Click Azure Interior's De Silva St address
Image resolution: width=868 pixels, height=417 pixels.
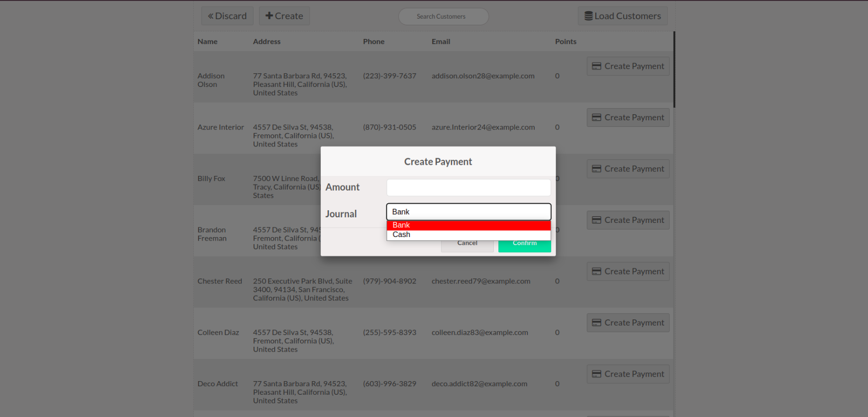coord(293,136)
